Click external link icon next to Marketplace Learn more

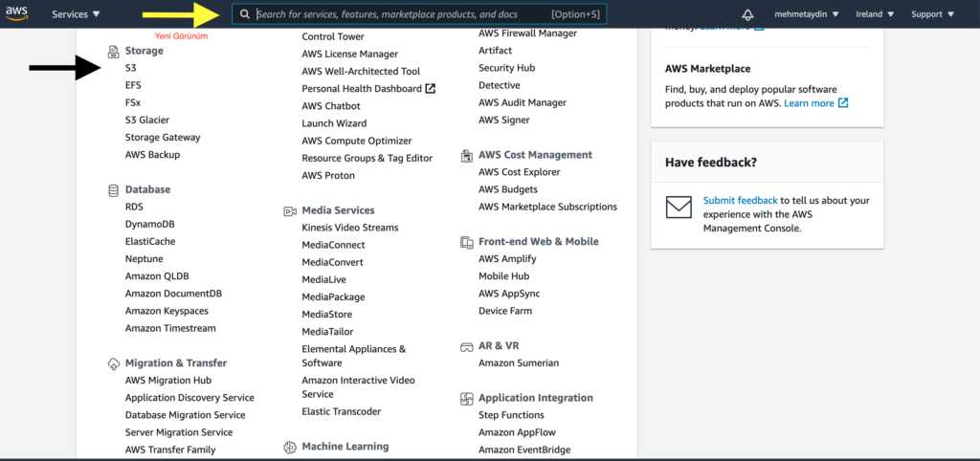click(843, 103)
